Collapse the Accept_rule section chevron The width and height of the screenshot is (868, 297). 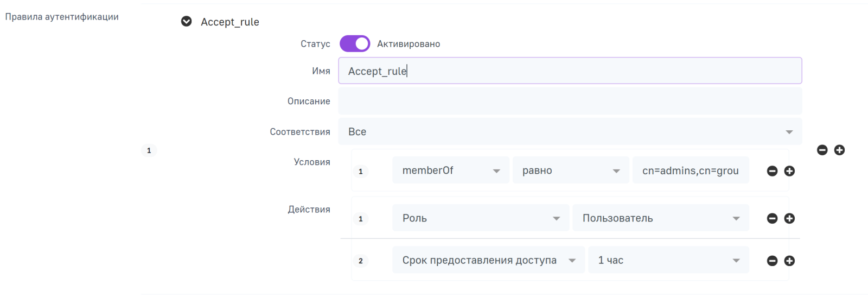click(186, 22)
